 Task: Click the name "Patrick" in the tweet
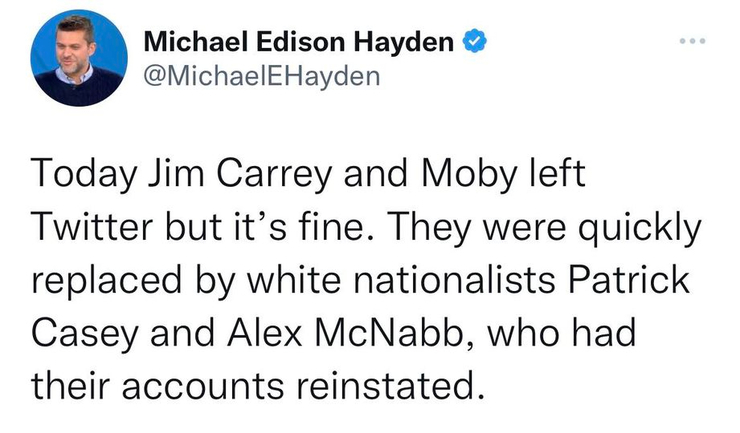click(629, 280)
